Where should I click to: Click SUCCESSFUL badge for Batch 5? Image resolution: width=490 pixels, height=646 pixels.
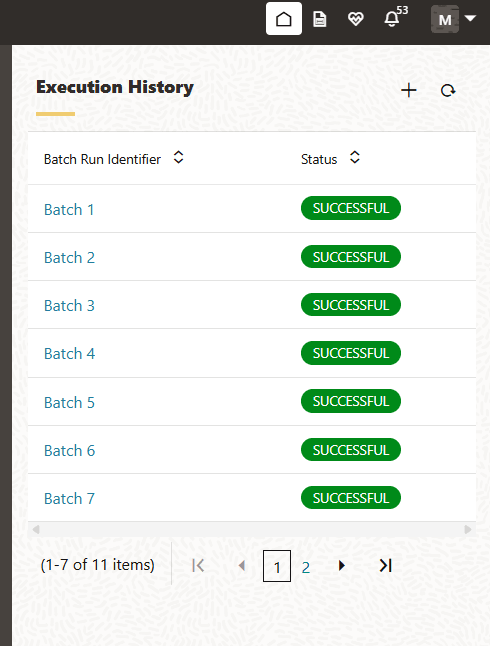pos(351,401)
